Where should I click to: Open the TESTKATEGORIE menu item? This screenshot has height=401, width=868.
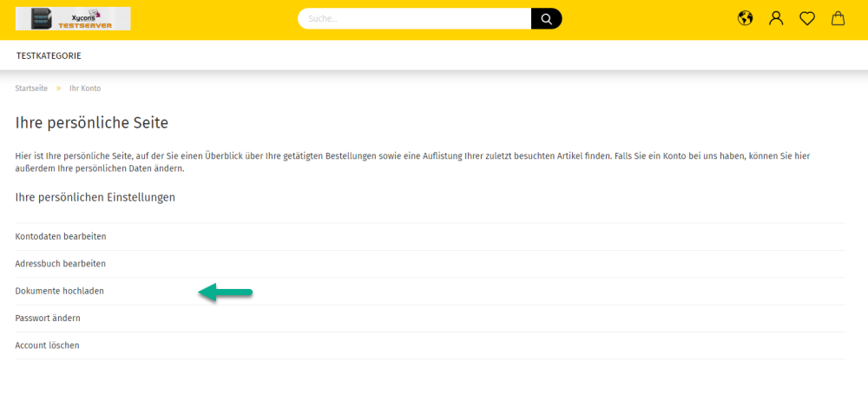(49, 56)
